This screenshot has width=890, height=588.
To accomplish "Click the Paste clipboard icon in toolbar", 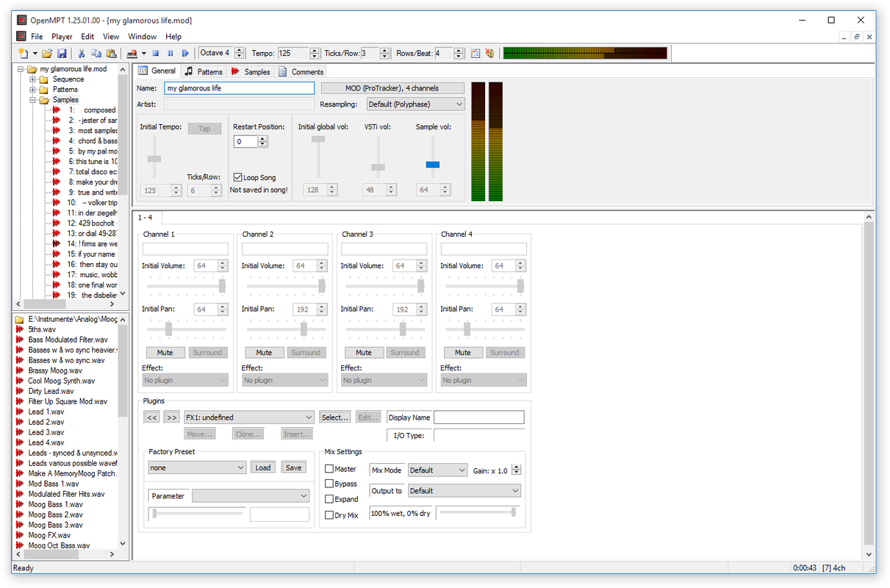I will click(x=111, y=54).
